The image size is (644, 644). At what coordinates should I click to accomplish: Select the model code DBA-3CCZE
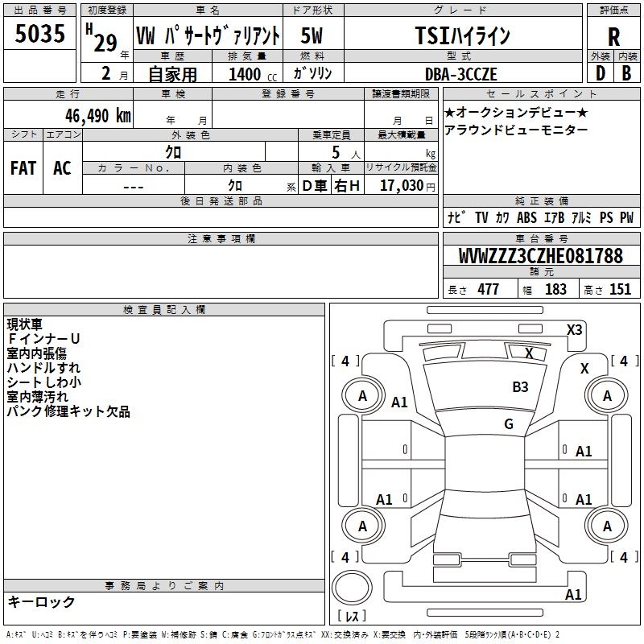tap(460, 74)
